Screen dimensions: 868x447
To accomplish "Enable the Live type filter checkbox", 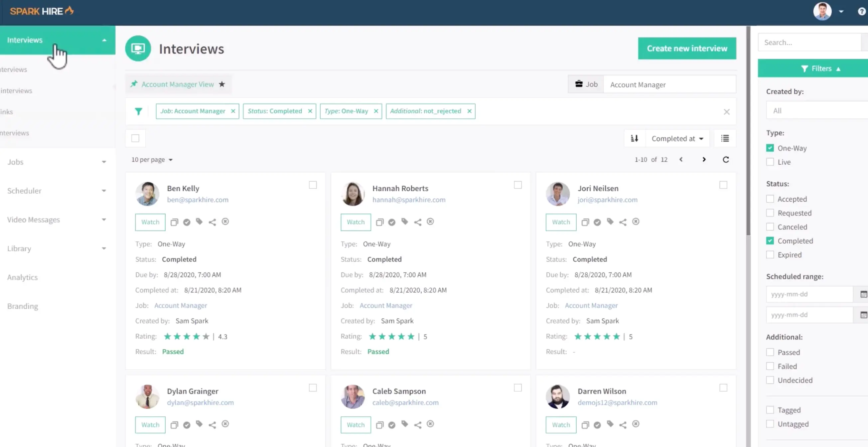I will tap(770, 162).
